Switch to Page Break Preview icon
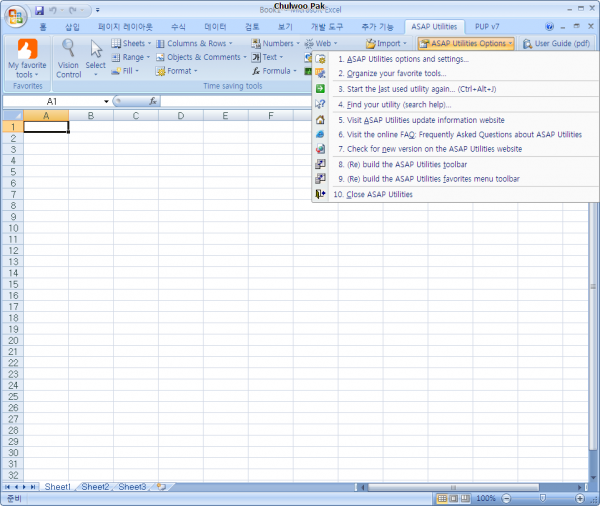This screenshot has height=506, width=600. [x=465, y=498]
